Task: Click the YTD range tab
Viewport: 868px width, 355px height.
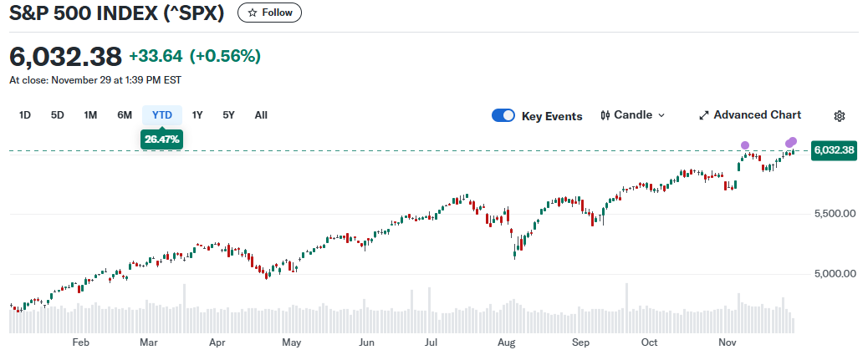Action: (x=161, y=115)
